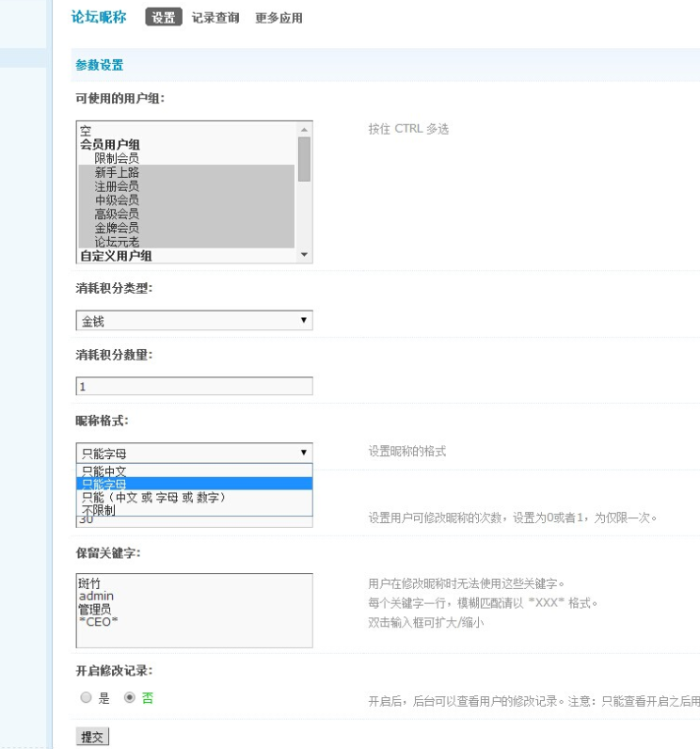The width and height of the screenshot is (700, 749).
Task: Select 高级会员 in the user group list
Action: pos(186,214)
